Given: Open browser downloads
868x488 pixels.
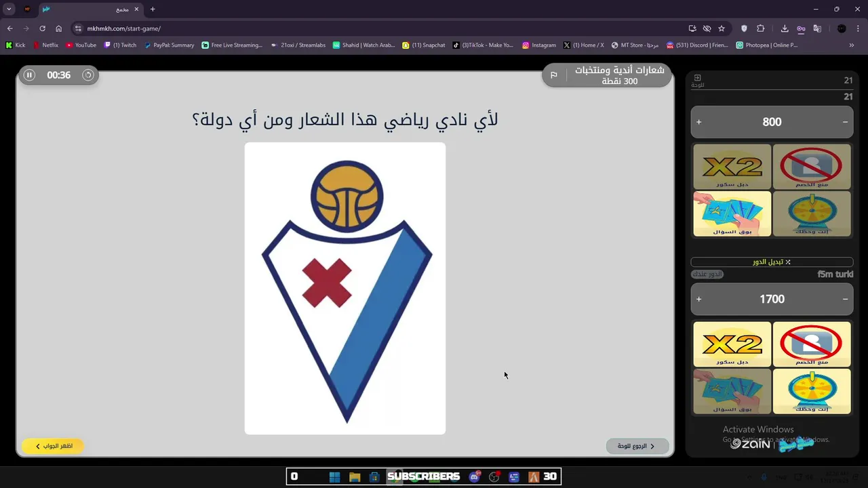Looking at the screenshot, I should point(785,28).
